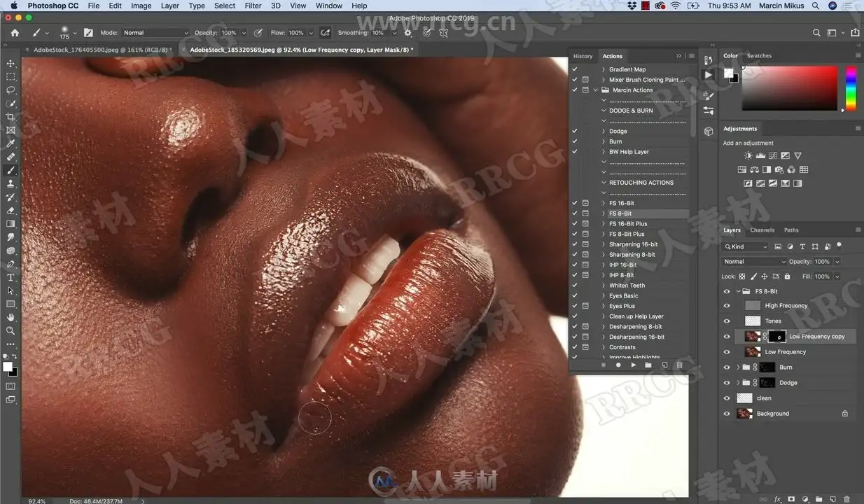This screenshot has width=864, height=504.
Task: Open macOS Spotlight search icon
Action: 816,6
